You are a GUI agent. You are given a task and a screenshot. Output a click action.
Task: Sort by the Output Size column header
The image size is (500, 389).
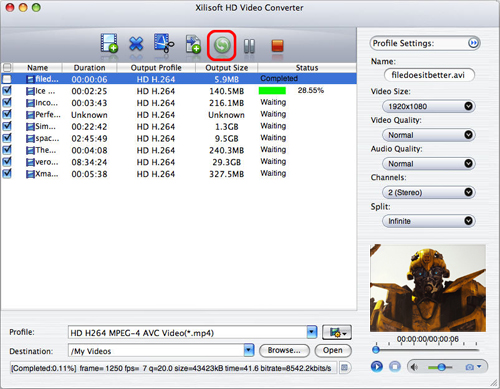coord(226,68)
